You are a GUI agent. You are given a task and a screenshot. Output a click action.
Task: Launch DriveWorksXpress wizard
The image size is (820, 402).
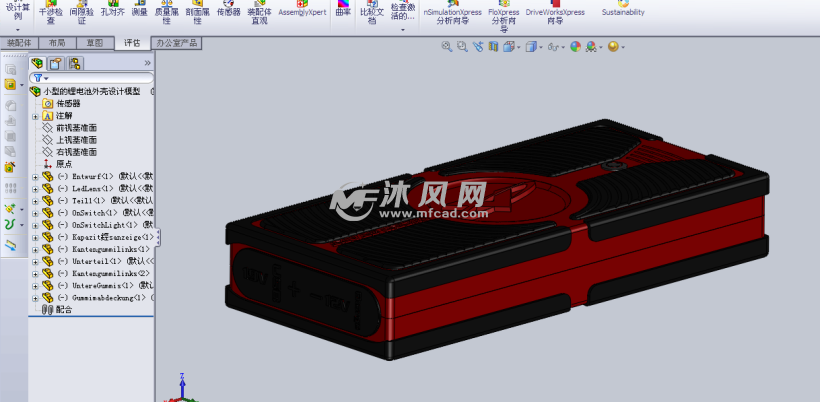555,13
